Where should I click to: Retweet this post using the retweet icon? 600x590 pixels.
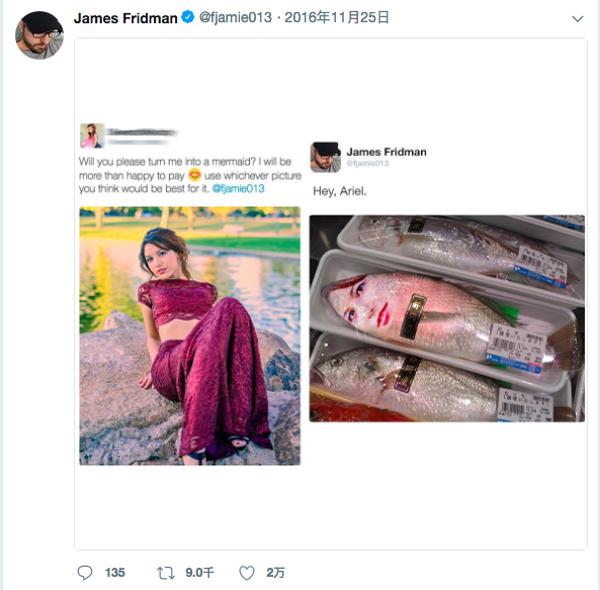point(166,572)
